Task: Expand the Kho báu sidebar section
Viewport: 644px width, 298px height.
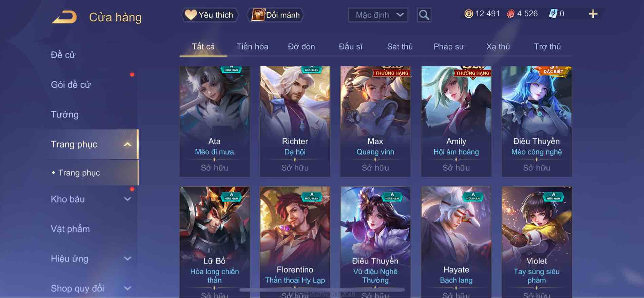Action: coord(127,199)
